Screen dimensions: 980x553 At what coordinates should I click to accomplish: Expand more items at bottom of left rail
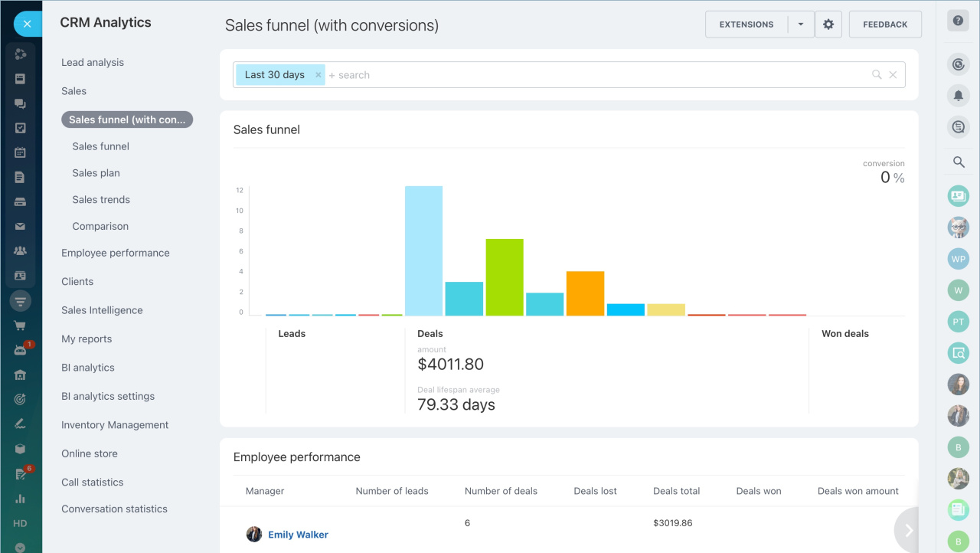pos(21,547)
